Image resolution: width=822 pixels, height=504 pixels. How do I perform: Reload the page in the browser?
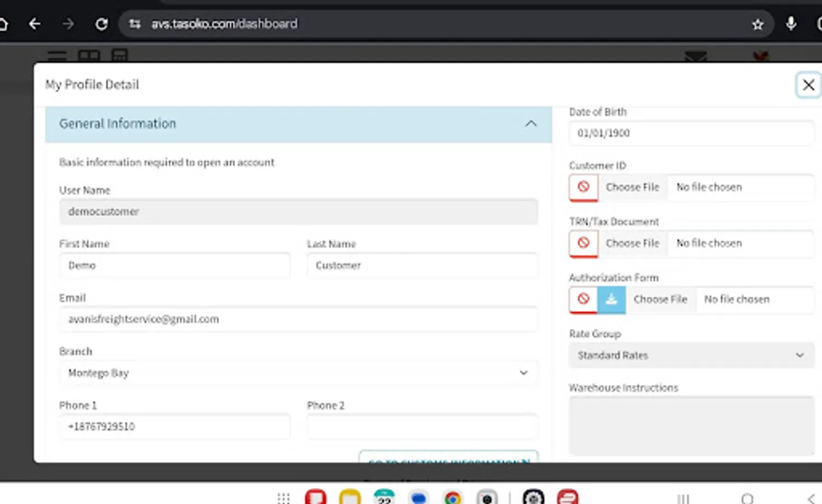click(x=102, y=24)
